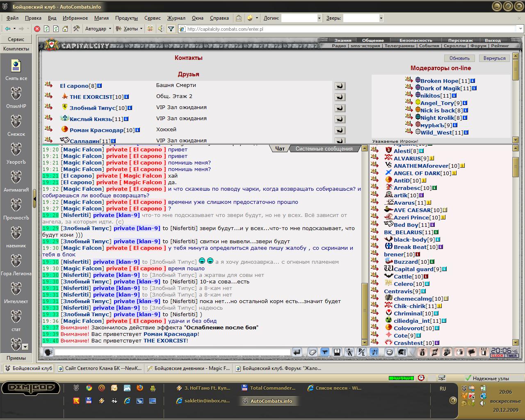This screenshot has height=420, width=525.
Task: Click the Вернуться button
Action: click(x=494, y=58)
